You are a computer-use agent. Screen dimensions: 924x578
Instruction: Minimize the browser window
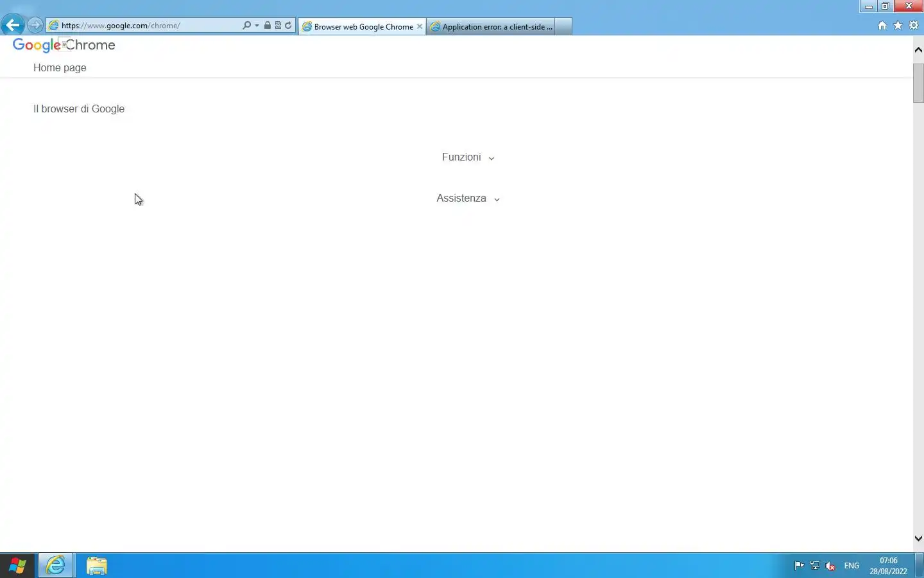coord(868,6)
